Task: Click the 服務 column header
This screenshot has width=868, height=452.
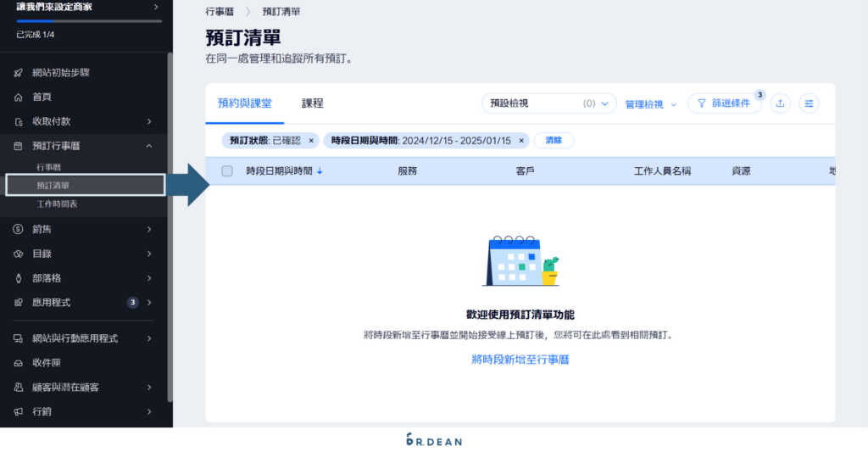Action: point(408,171)
